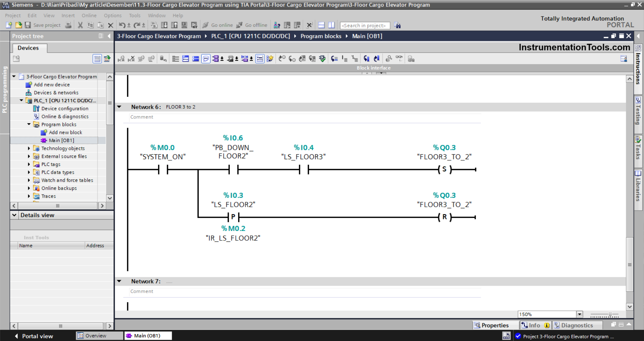The image size is (644, 341).
Task: Collapse Network 7 with arrow
Action: coord(119,281)
